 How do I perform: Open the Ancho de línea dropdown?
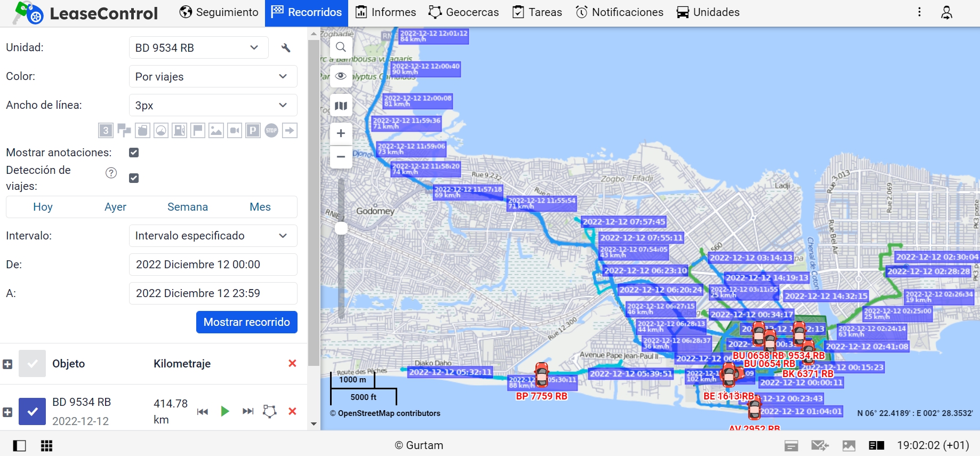coord(213,105)
